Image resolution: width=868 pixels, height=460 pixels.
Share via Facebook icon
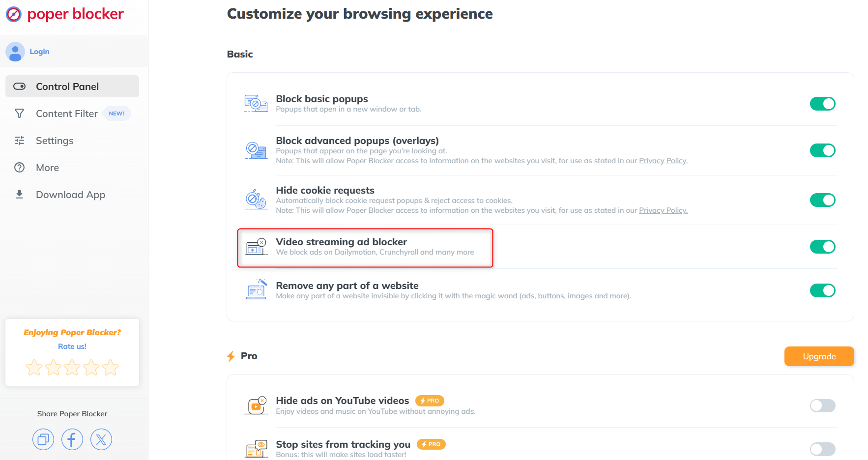(72, 439)
